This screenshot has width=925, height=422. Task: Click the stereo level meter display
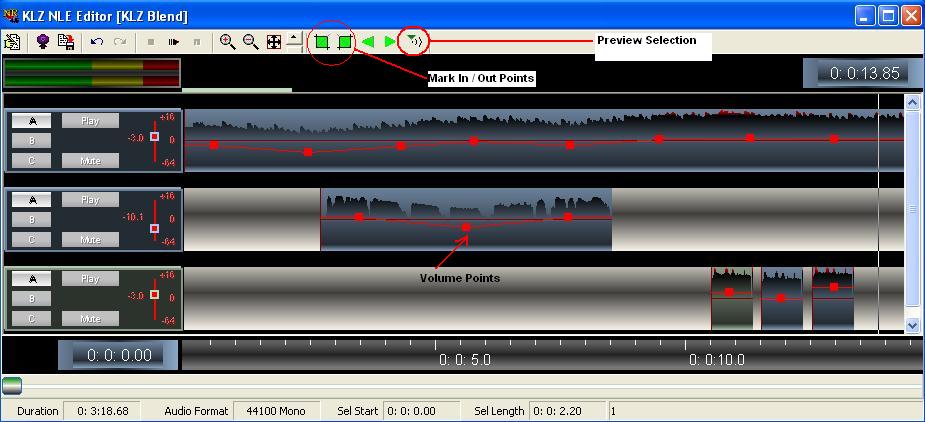[91, 73]
